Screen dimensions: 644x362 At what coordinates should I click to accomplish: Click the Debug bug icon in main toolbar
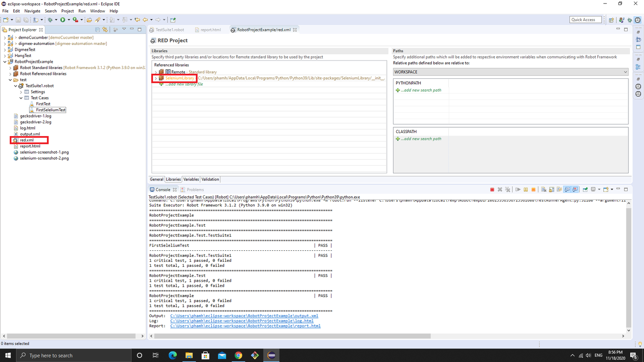tap(50, 20)
